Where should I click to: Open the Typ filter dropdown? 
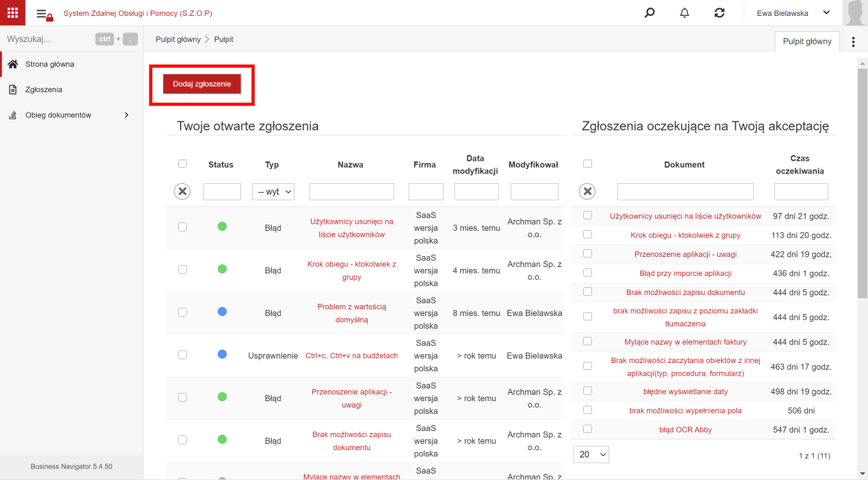273,191
